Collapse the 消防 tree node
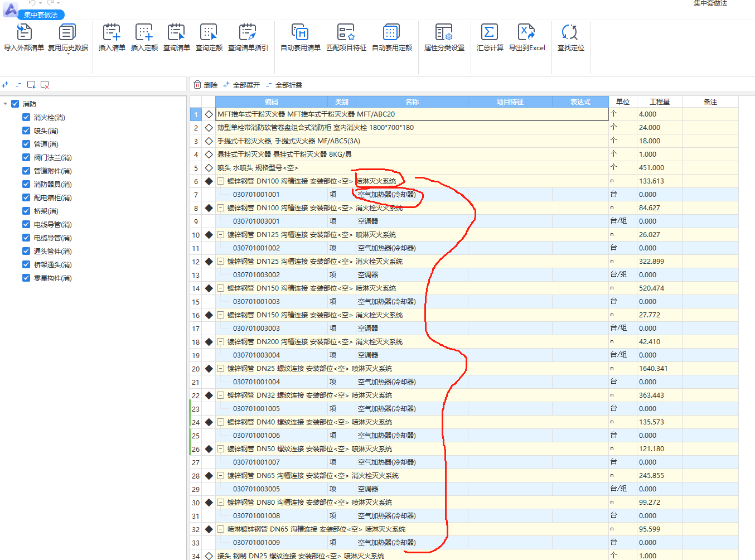This screenshot has width=755, height=560. [5, 104]
